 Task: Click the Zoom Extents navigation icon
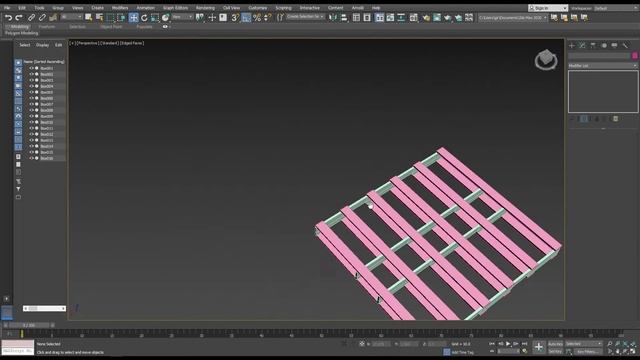[625, 344]
